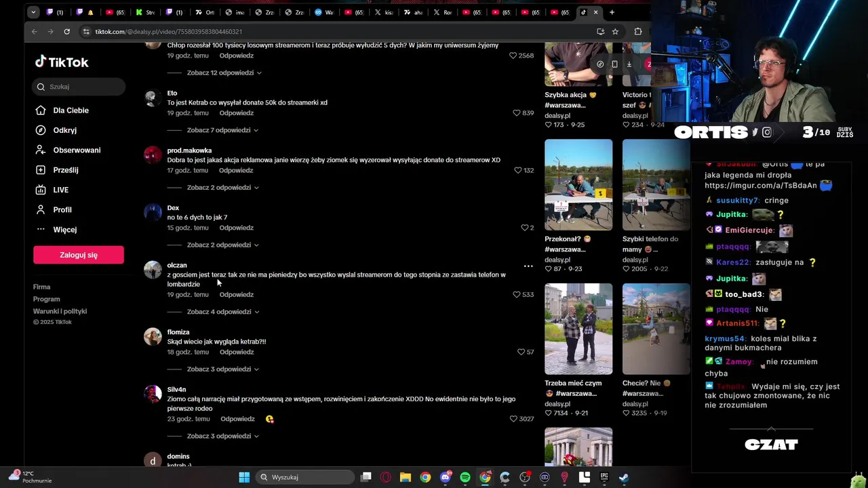The image size is (868, 488).
Task: Open the three-dot menu on olczan's comment
Action: click(x=528, y=266)
